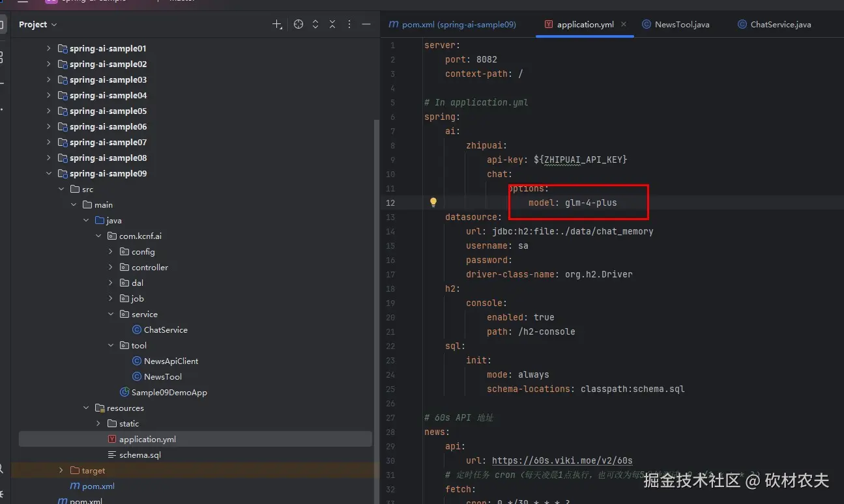Hide the Project panel with the minus icon
The width and height of the screenshot is (844, 504).
[366, 24]
